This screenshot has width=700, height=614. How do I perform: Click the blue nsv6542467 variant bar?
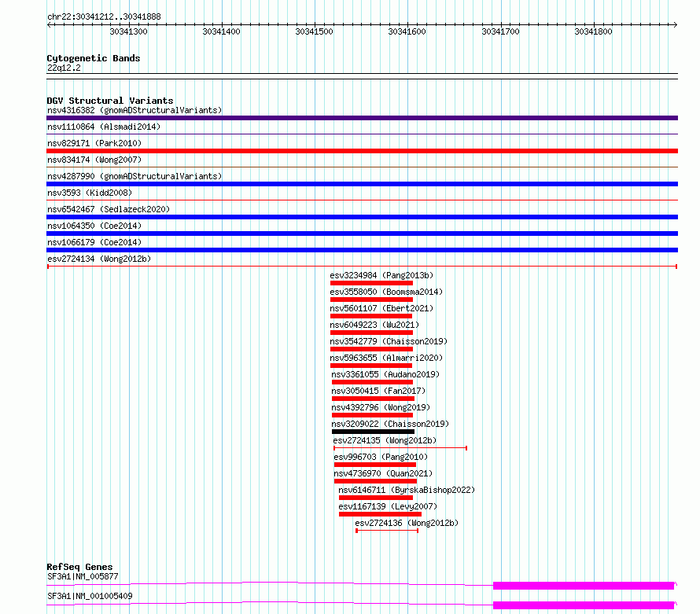(x=362, y=217)
